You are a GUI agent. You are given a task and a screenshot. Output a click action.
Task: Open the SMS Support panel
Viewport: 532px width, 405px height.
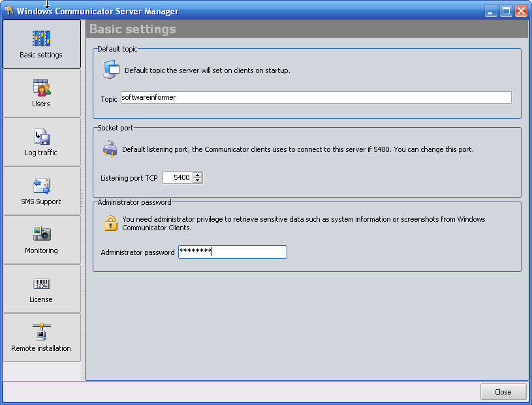coord(41,190)
